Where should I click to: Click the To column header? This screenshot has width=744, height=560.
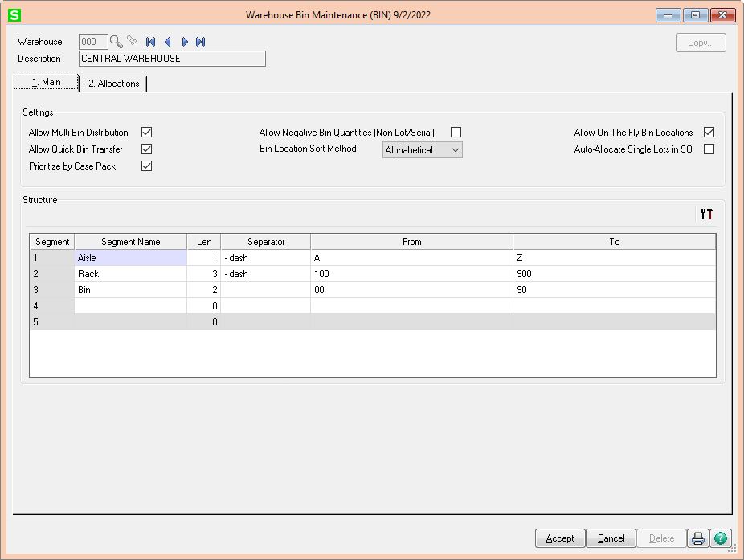615,242
